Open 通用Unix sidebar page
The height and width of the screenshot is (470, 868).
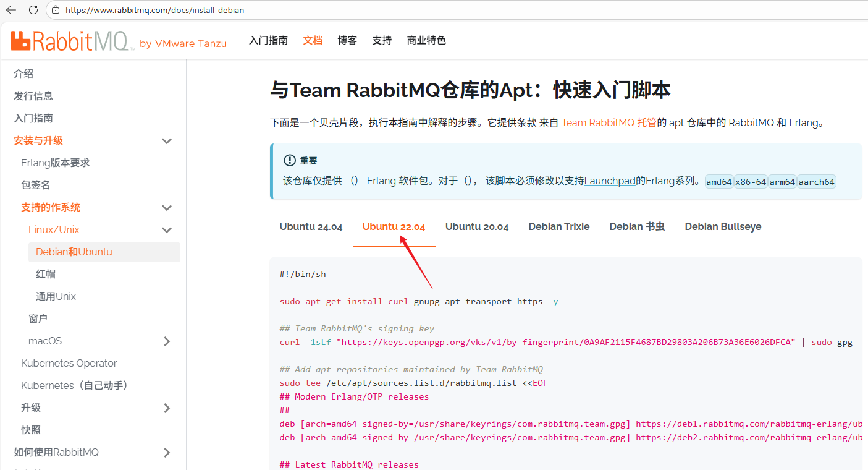coord(56,296)
